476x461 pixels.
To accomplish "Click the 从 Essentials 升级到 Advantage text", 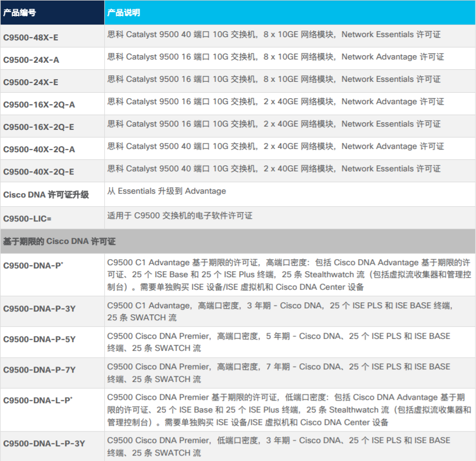I will click(167, 191).
